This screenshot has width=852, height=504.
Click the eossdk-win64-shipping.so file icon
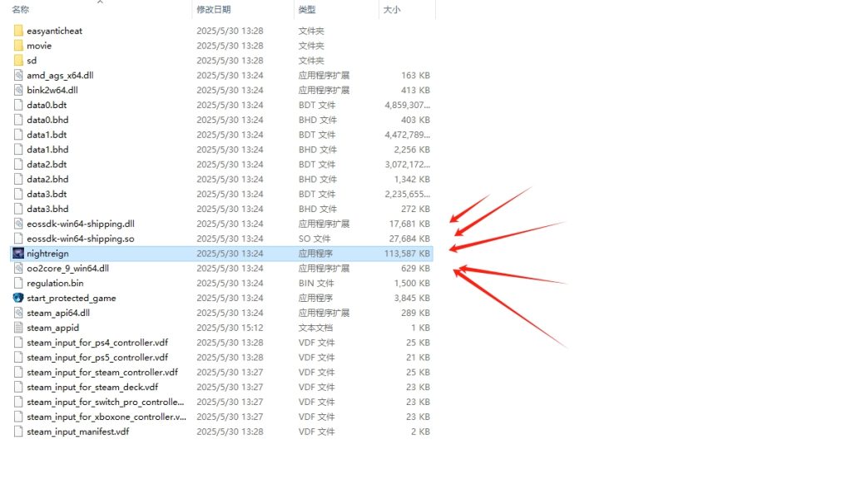tap(18, 239)
